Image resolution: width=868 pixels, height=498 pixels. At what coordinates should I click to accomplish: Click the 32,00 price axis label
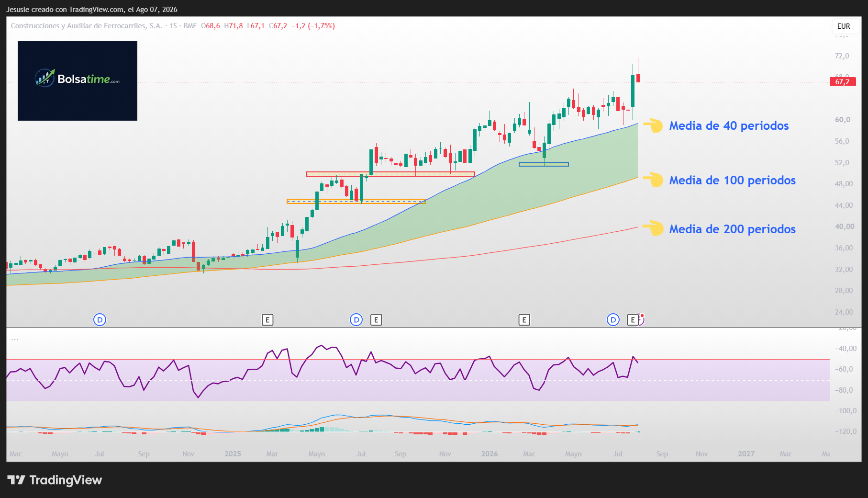click(844, 270)
